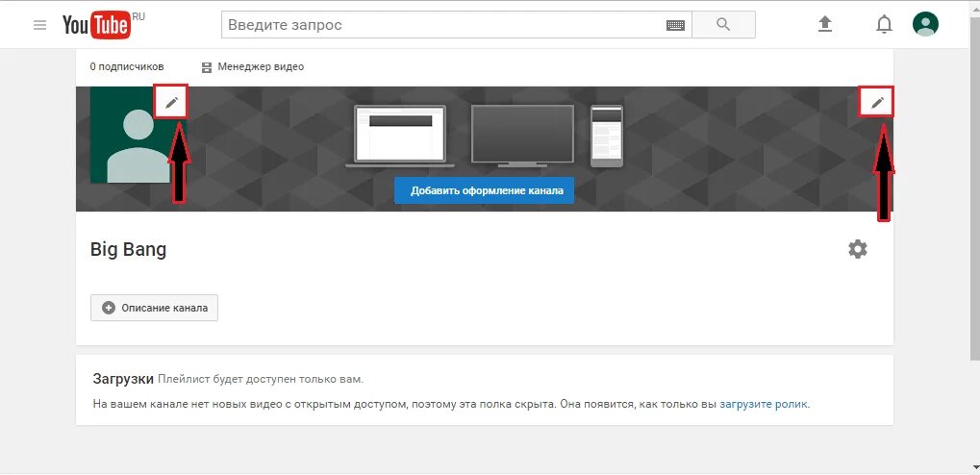Open the notifications bell
This screenshot has height=475, width=980.
coord(884,25)
